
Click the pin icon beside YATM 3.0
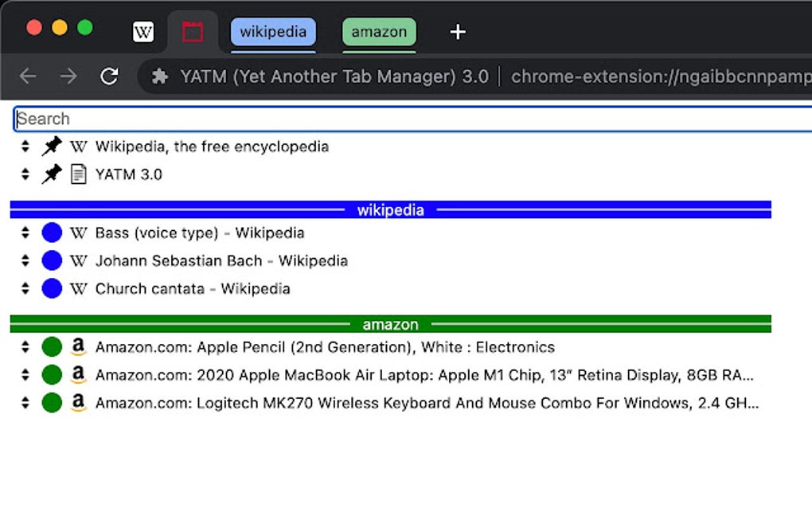pyautogui.click(x=52, y=174)
